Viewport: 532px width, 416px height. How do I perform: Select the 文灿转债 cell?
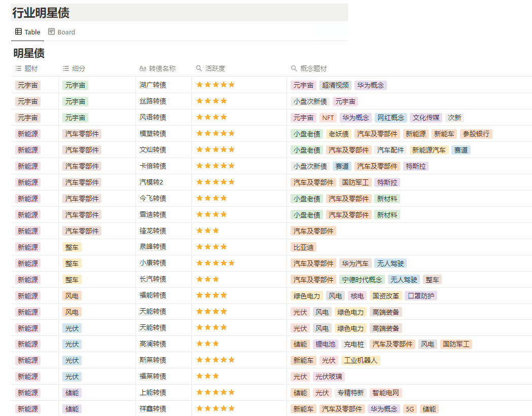tap(164, 150)
